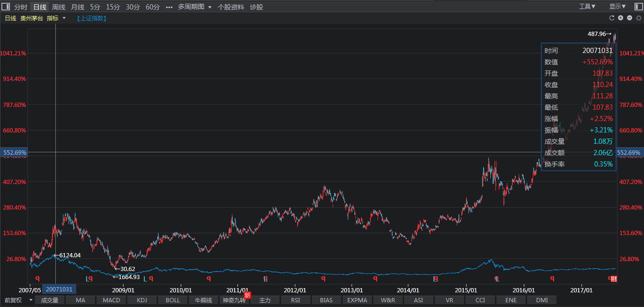Screen dimensions: 644x307
Task: Toggle the MACD indicator button
Action: [111, 300]
